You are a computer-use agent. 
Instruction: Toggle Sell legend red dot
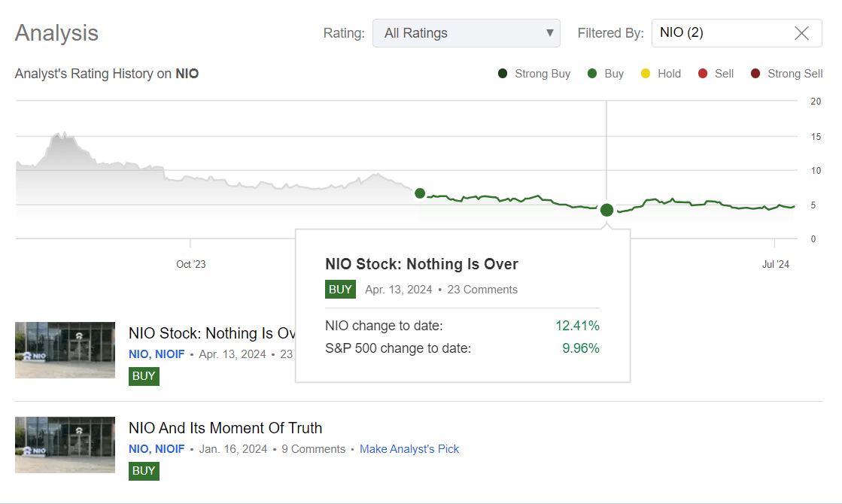(703, 74)
